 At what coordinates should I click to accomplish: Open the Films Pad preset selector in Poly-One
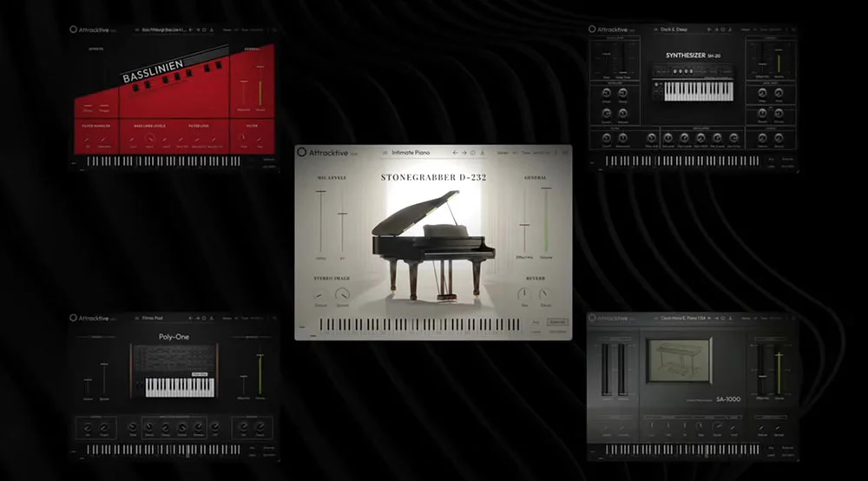click(152, 319)
